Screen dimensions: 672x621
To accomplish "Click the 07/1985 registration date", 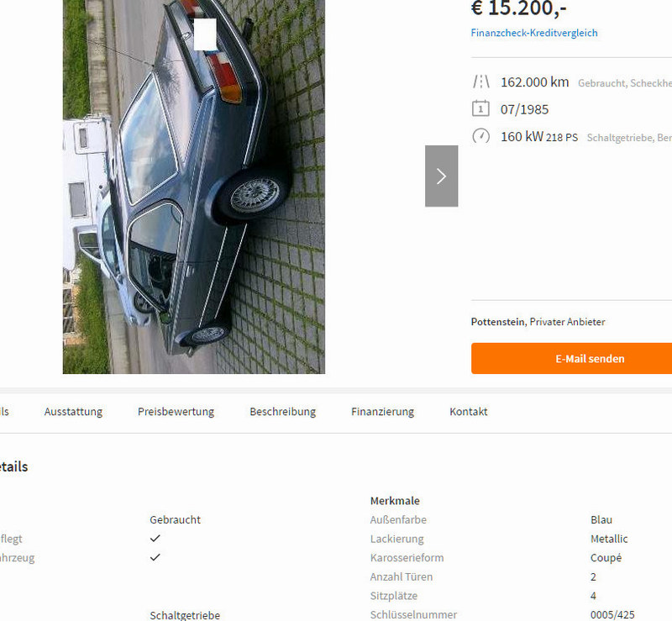I will (524, 109).
